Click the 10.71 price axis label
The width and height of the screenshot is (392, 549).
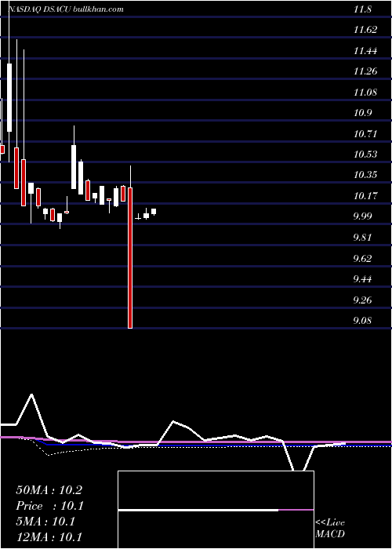(x=365, y=134)
